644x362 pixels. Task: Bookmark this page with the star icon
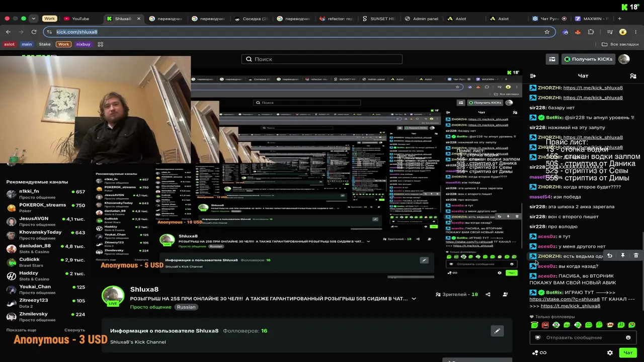click(x=547, y=32)
